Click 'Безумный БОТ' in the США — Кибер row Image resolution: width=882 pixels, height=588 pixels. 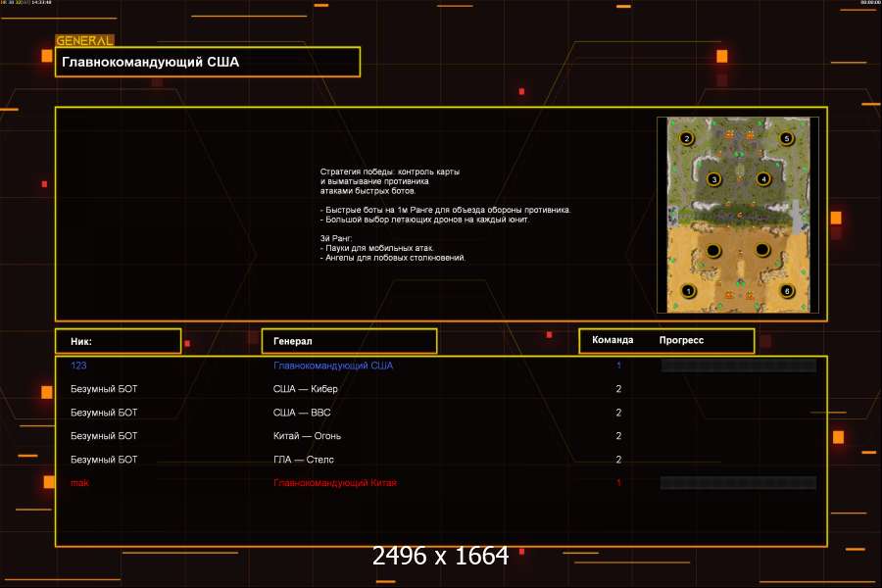coord(104,389)
